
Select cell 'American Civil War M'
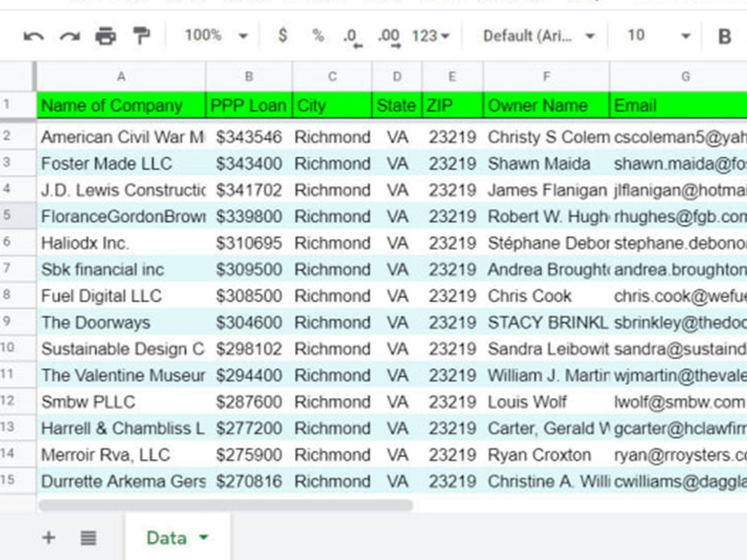click(122, 137)
